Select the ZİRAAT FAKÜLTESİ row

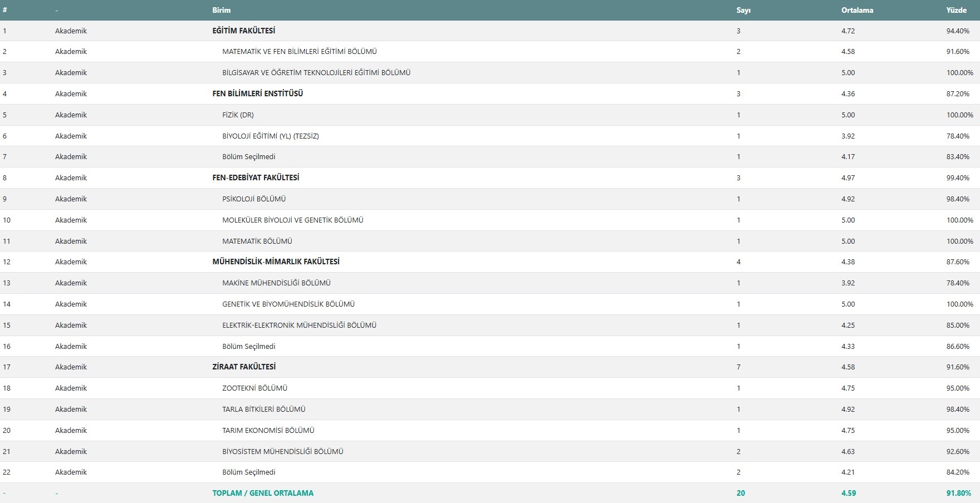pos(490,367)
